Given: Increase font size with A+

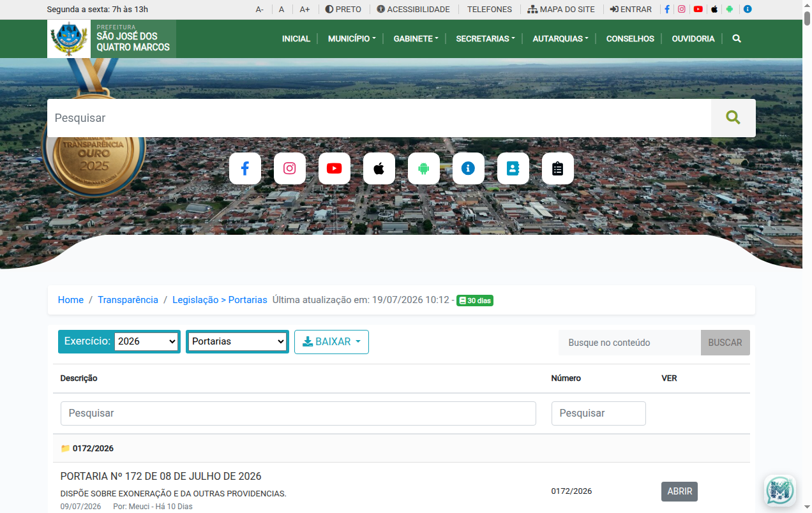Looking at the screenshot, I should (x=305, y=10).
